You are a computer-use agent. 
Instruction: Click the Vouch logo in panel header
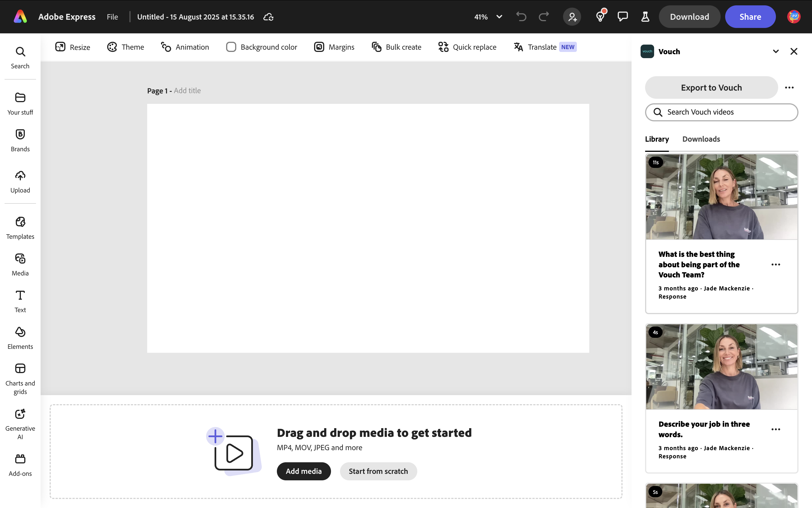[x=647, y=51]
